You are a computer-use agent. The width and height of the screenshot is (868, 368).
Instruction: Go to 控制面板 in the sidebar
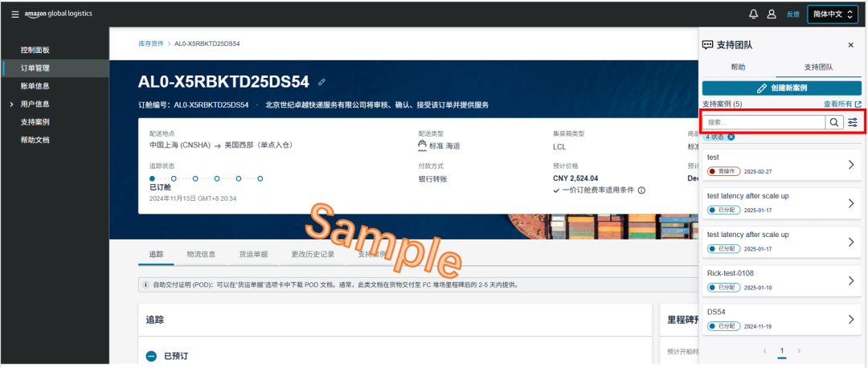(35, 50)
